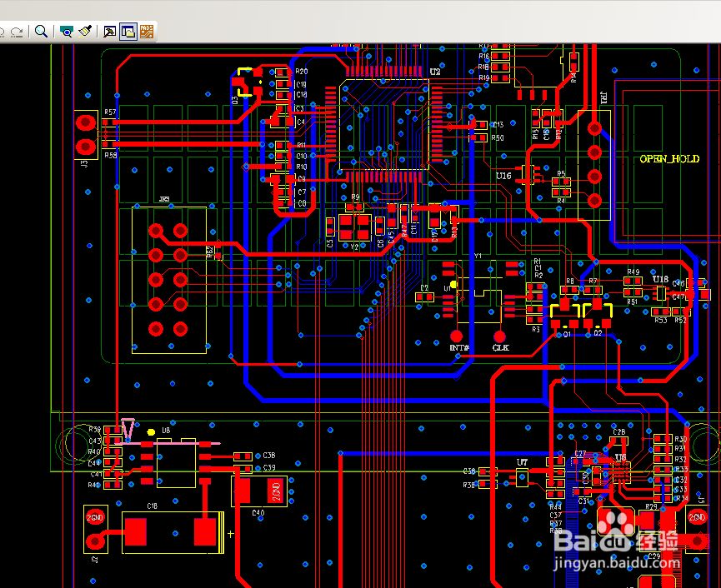
Task: Select the C2 capacitor label
Action: tap(424, 288)
